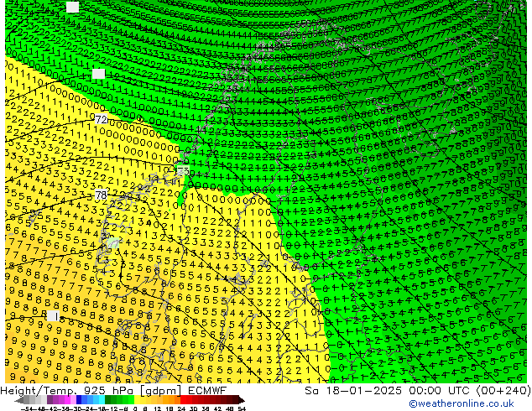Click the -54 value on the legend scale
Screen dimensions: 532x411
pos(28,408)
